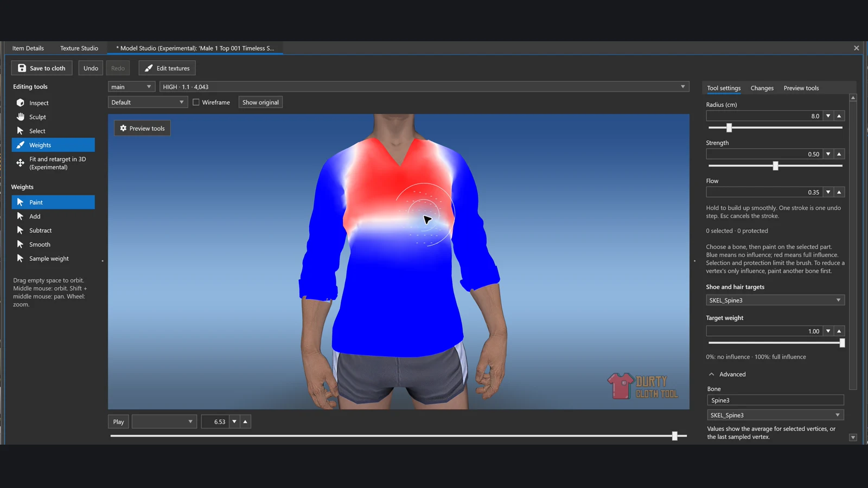This screenshot has width=868, height=488.
Task: Click the Bone name field Spine3
Action: click(x=775, y=400)
